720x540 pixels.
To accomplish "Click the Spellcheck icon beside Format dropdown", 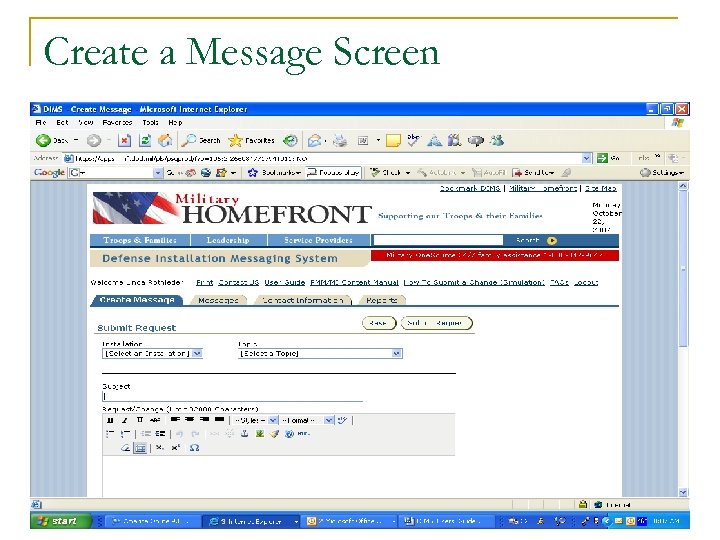I will [342, 420].
